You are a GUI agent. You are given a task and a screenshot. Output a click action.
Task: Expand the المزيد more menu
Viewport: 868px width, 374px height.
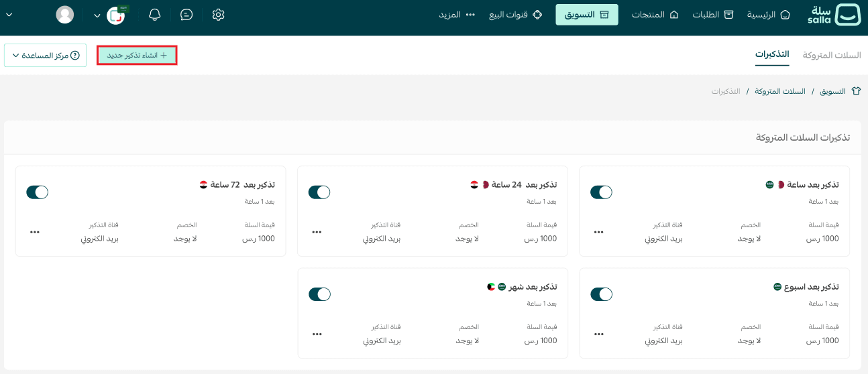coord(458,15)
